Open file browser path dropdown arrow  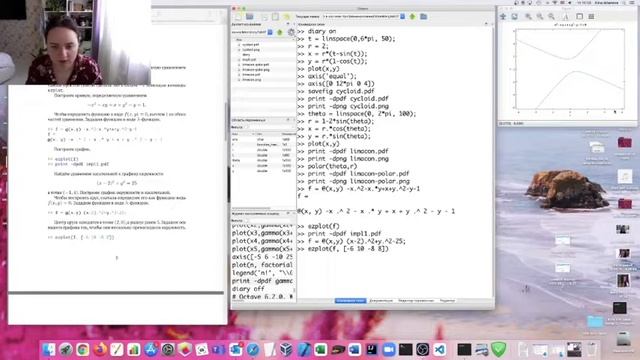270,32
